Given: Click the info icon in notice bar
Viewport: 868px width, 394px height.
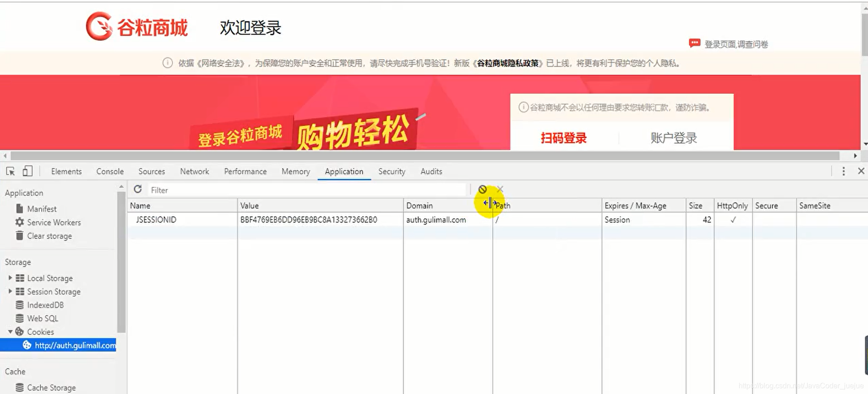Looking at the screenshot, I should pos(168,63).
